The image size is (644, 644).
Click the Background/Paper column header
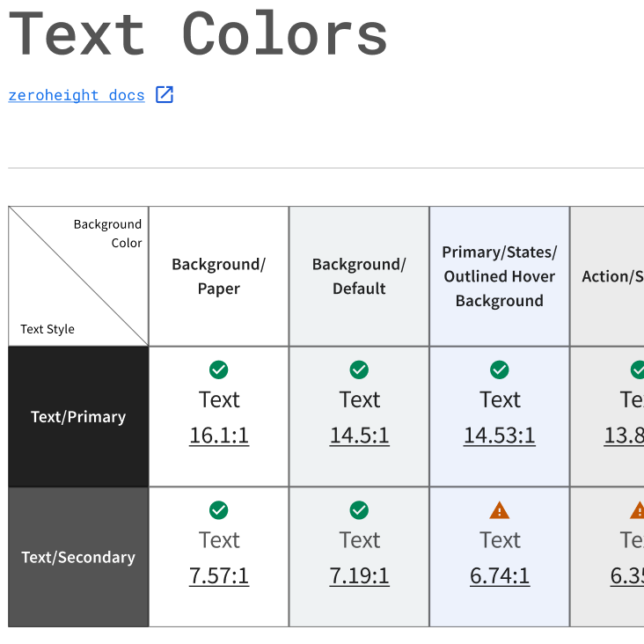pos(218,276)
